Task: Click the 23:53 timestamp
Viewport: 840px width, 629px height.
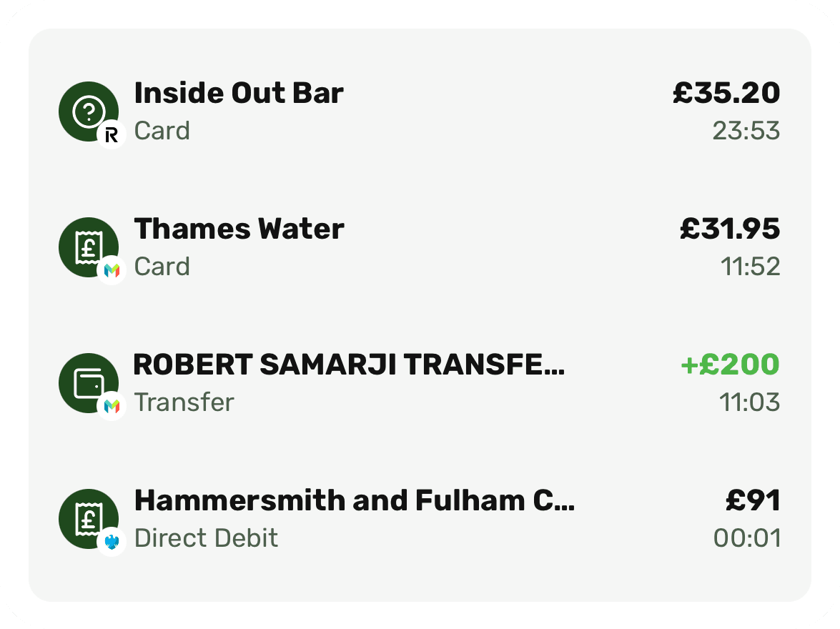Action: click(x=746, y=132)
